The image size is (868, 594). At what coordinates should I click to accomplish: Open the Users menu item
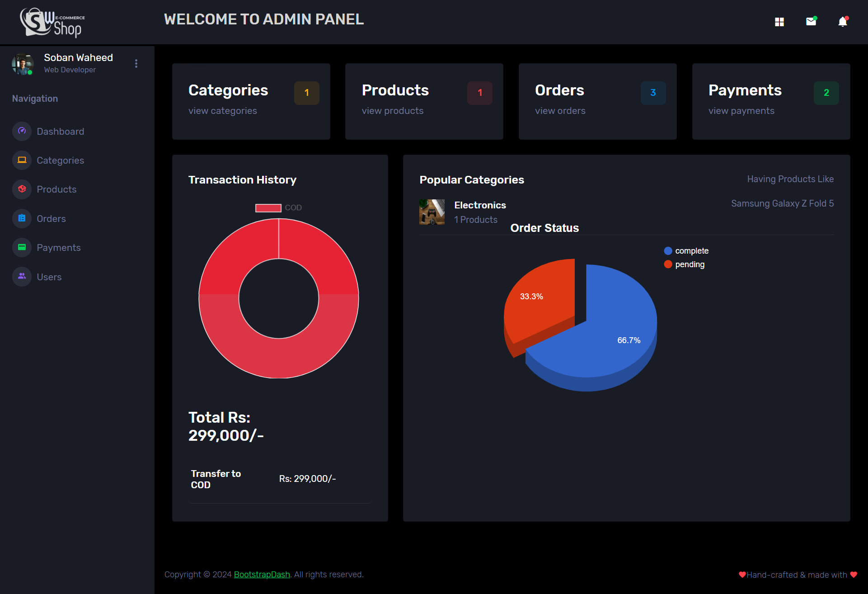tap(49, 277)
